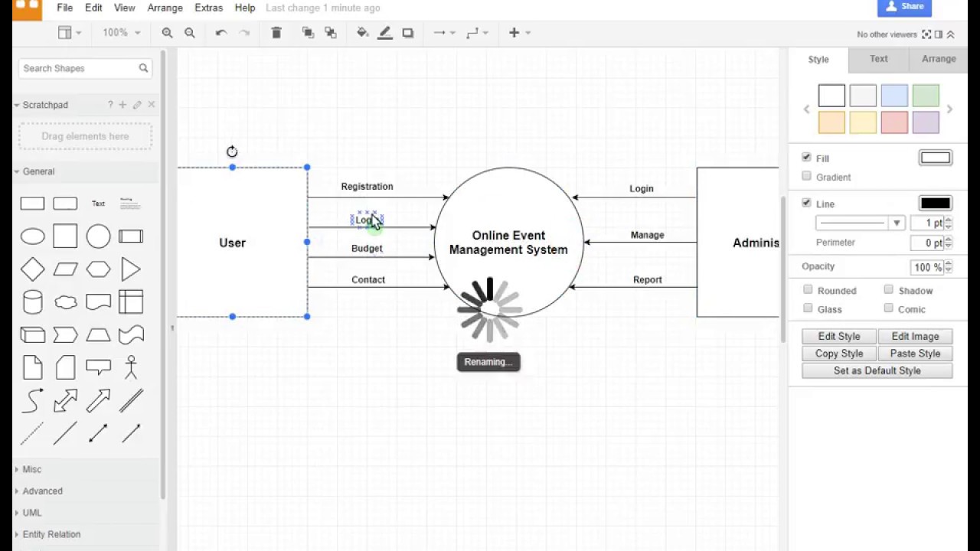Click the Redo arrow icon
This screenshot has width=980, height=551.
(245, 33)
